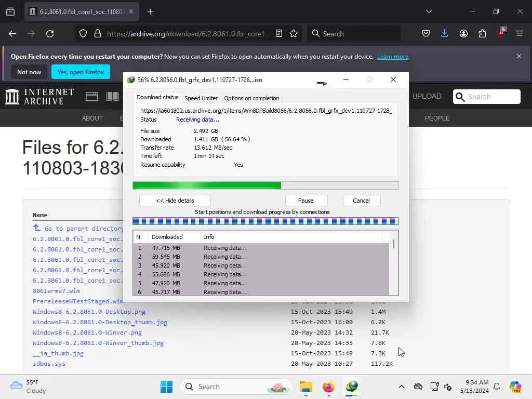Click the archive.org URL address bar
Viewport: 532px width, 399px height.
(187, 34)
